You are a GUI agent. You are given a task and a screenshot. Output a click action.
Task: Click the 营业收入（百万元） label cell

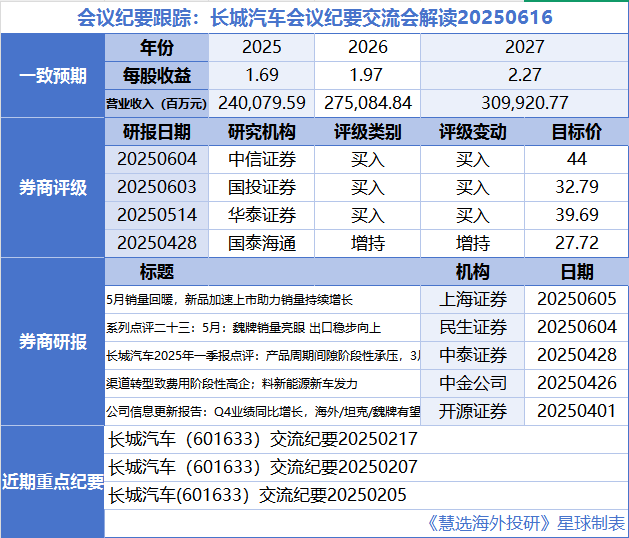pos(157,104)
